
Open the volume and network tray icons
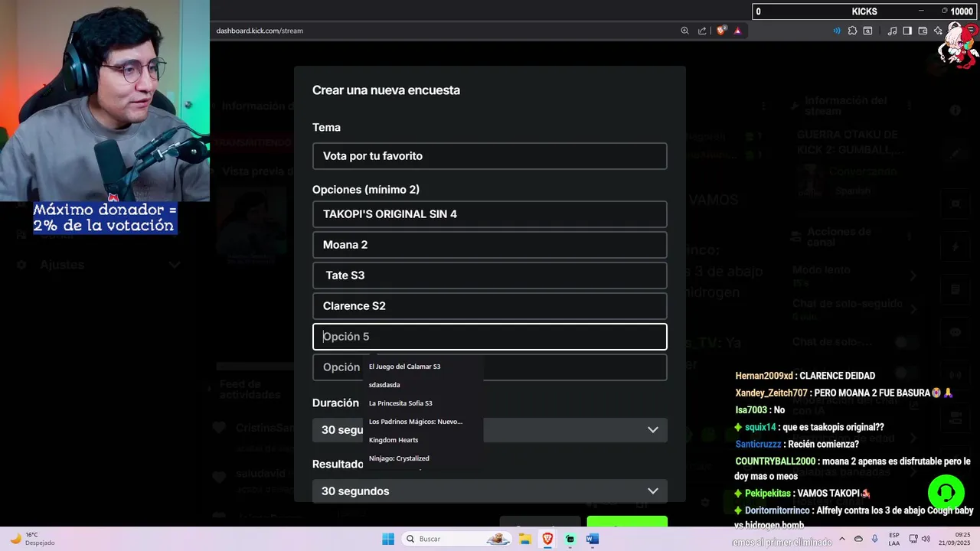tap(921, 539)
